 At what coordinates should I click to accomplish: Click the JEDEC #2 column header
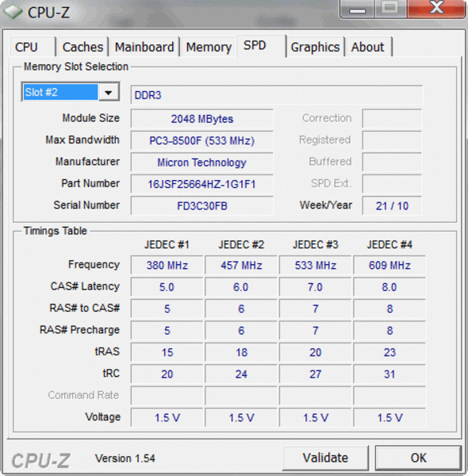[x=241, y=244]
